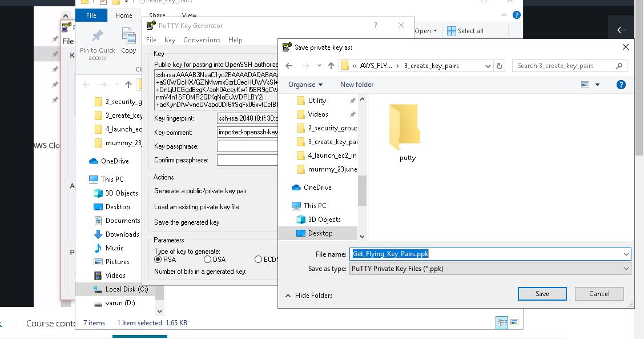Click the Copy icon in Explorer ribbon
This screenshot has height=339, width=644.
(x=128, y=36)
